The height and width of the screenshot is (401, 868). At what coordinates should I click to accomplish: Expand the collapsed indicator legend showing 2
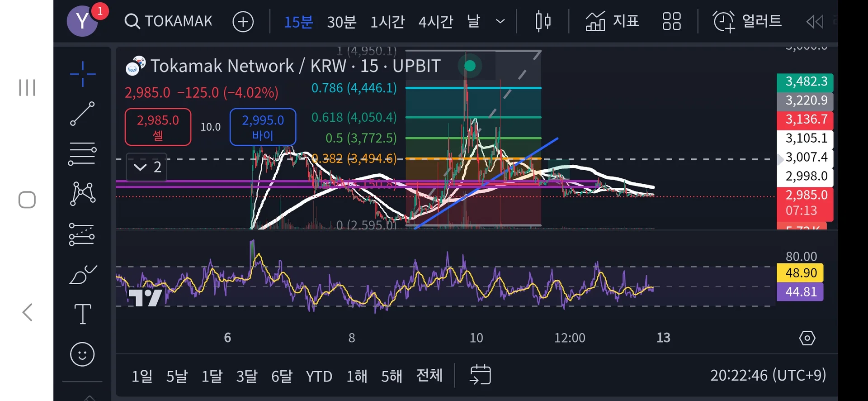(x=147, y=167)
